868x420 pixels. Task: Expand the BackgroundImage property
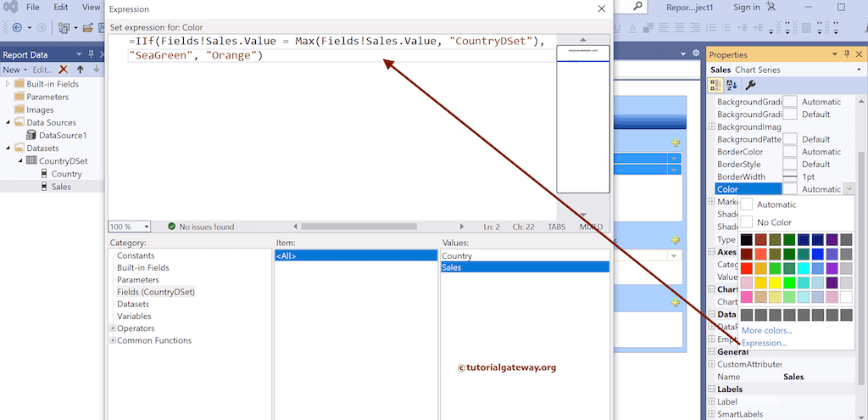click(x=712, y=127)
